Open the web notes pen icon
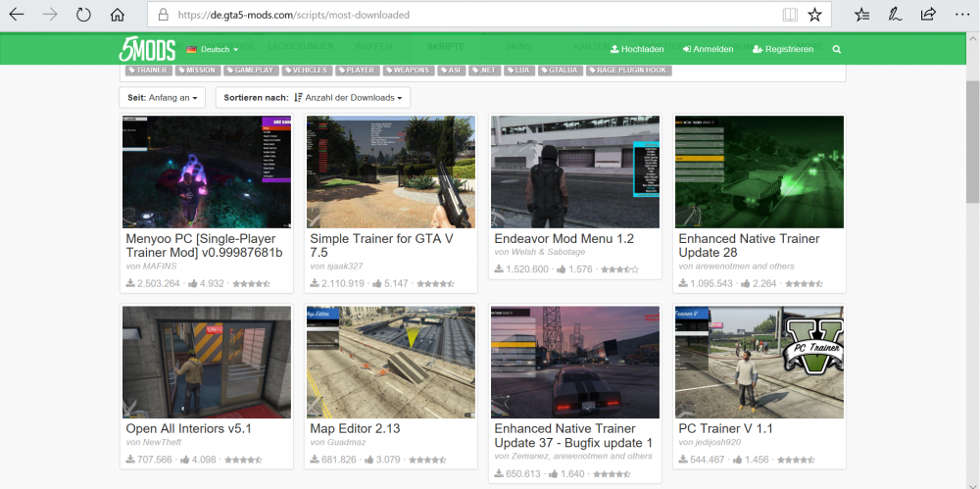The image size is (980, 489). coord(895,15)
